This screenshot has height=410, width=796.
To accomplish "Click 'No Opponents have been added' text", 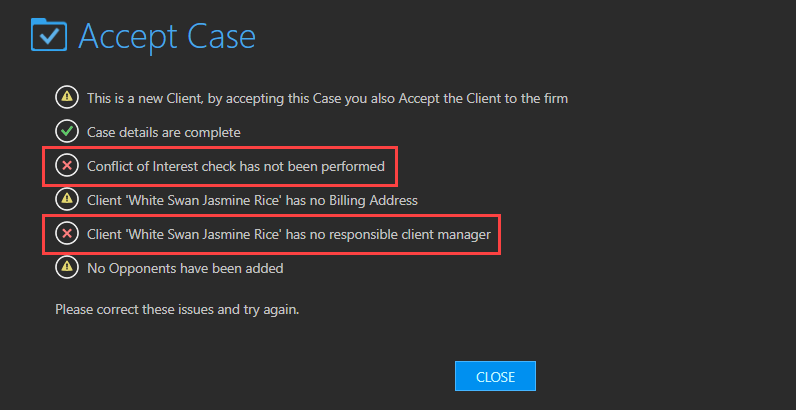I will point(185,268).
